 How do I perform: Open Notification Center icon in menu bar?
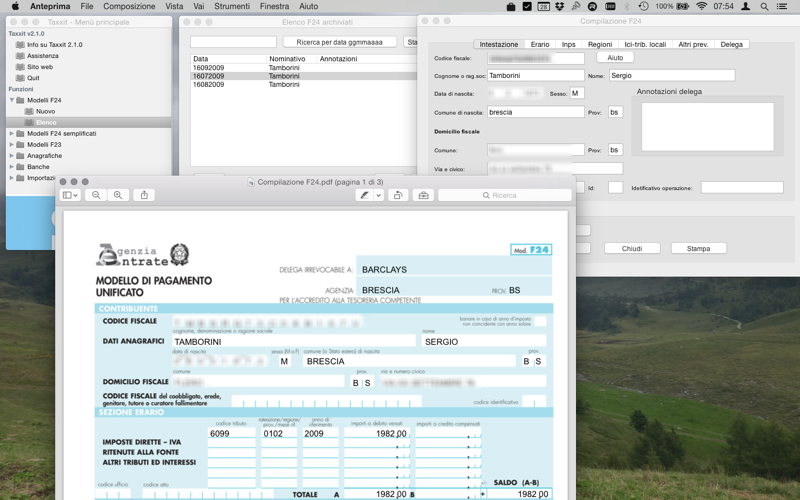pyautogui.click(x=781, y=6)
